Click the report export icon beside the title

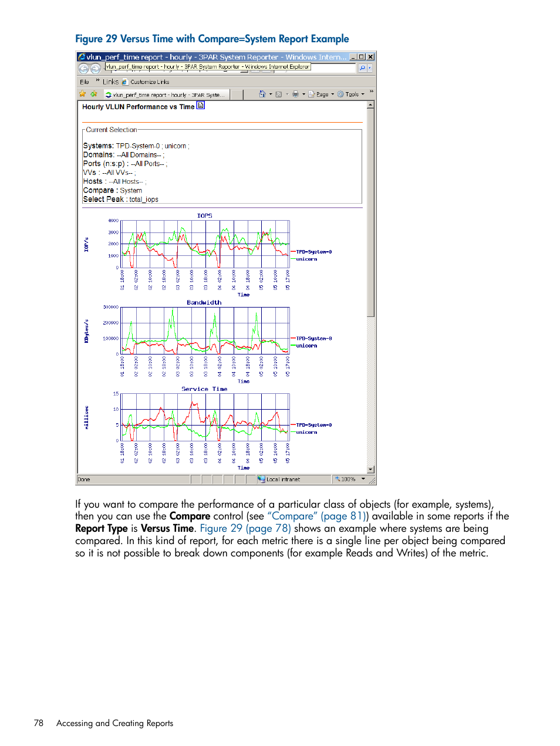(201, 106)
